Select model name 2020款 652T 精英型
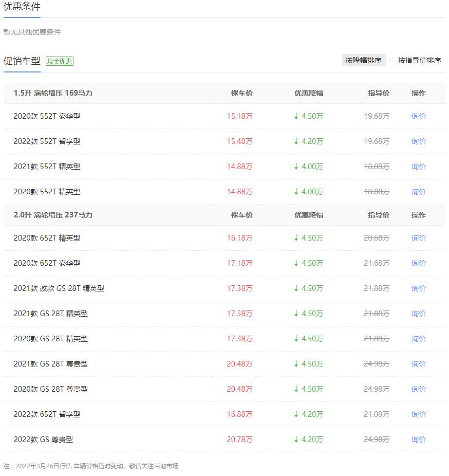This screenshot has height=476, width=449. click(47, 237)
